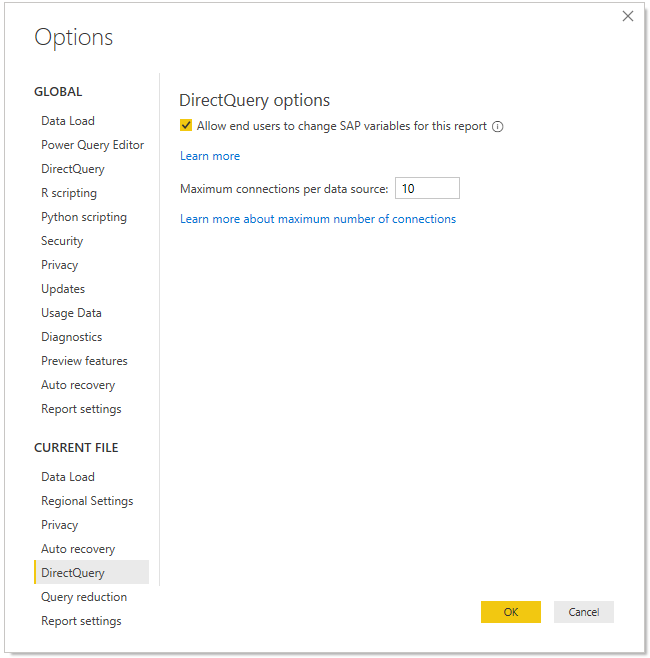Open Query reduction settings

click(84, 597)
